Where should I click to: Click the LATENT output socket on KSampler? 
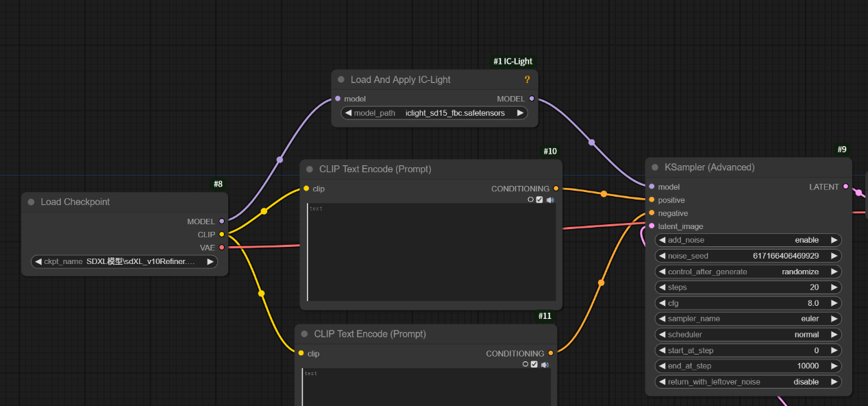click(845, 187)
